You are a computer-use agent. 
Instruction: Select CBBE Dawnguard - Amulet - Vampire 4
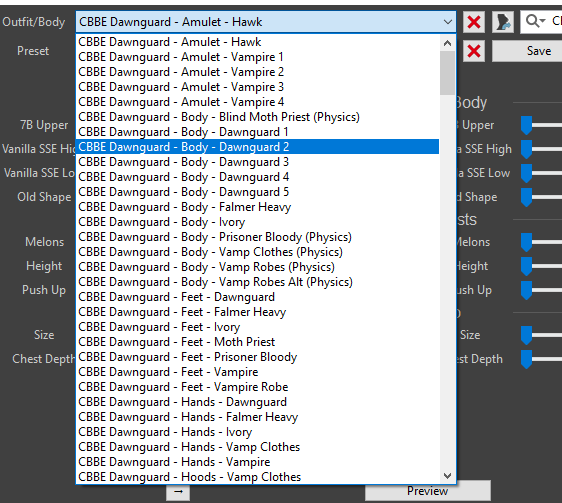pos(257,102)
